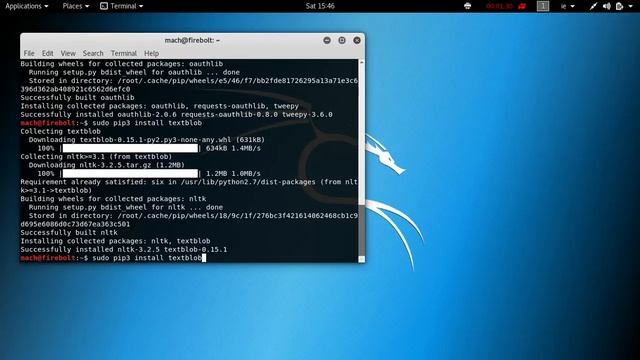This screenshot has width=640, height=360.
Task: Click 'Installing collected packages: nltk, textblob' line
Action: click(116, 241)
